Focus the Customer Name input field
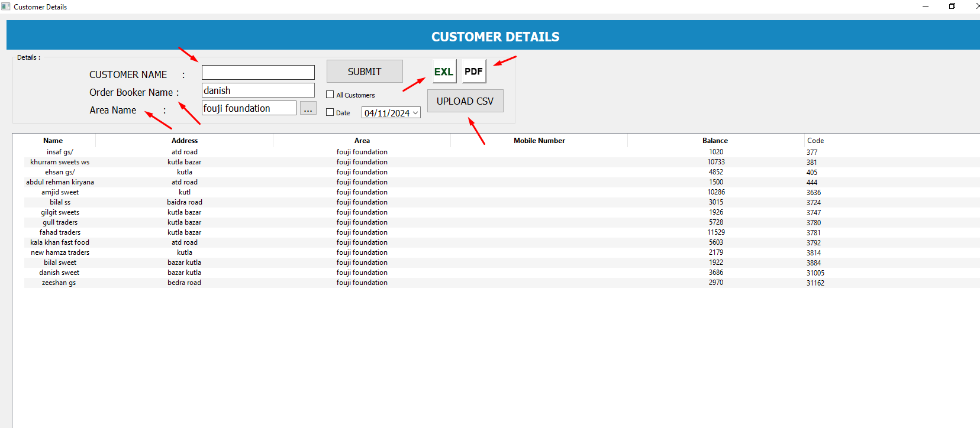 (258, 72)
